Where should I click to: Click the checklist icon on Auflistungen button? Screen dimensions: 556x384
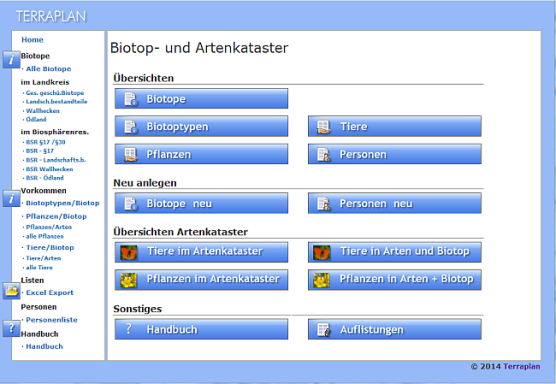[x=324, y=330]
